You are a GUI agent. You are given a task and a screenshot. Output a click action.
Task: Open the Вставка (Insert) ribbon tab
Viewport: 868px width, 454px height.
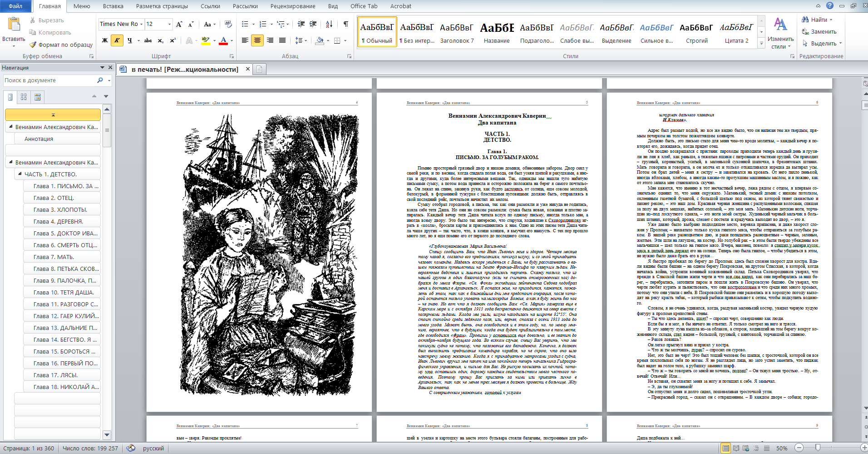click(113, 6)
